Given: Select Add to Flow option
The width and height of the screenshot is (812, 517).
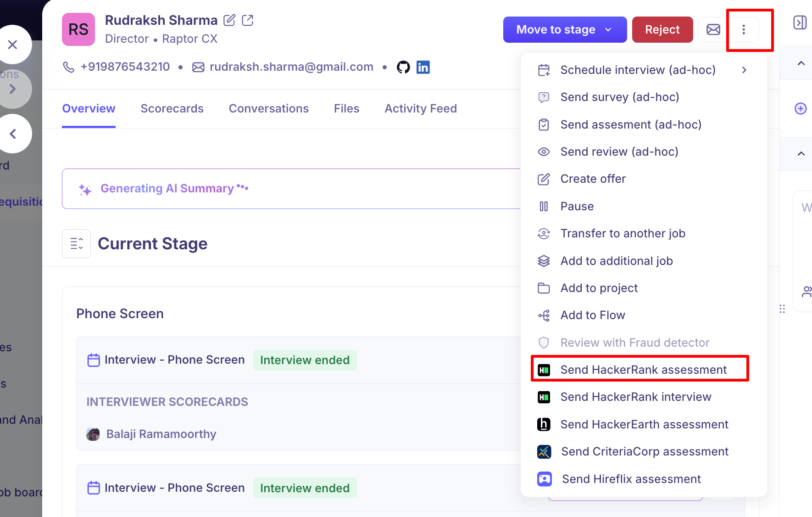Looking at the screenshot, I should [644, 315].
